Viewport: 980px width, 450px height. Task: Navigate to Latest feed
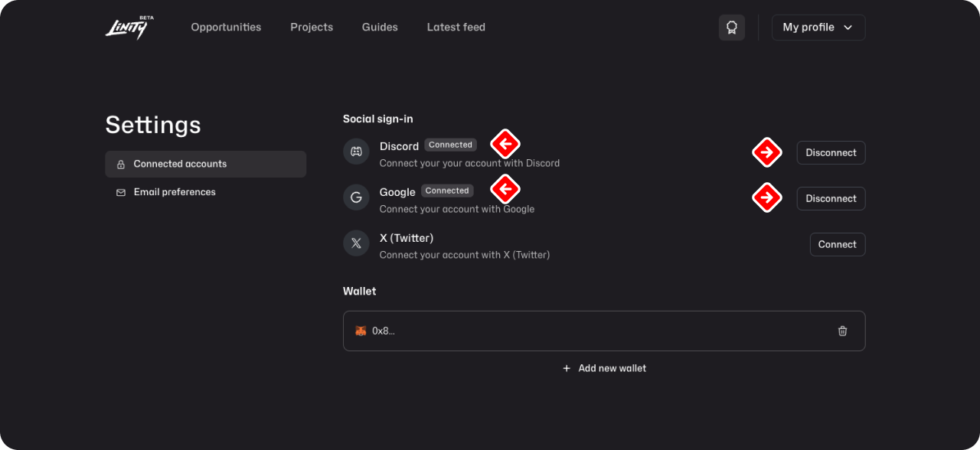point(456,28)
